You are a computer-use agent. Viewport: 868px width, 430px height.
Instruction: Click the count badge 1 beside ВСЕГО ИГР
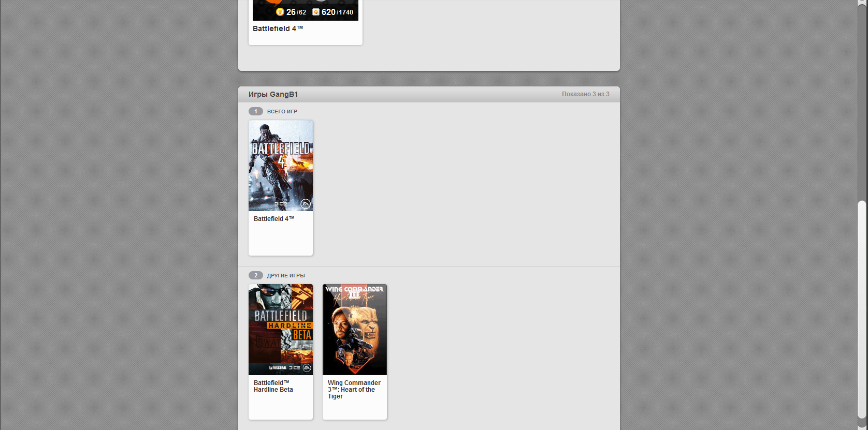pyautogui.click(x=256, y=111)
